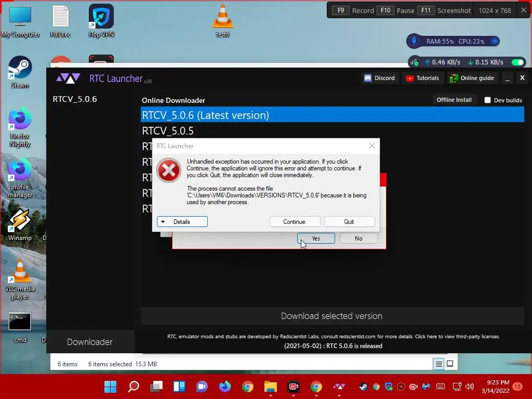532x399 pixels.
Task: Click Quit in the exception dialog
Action: click(349, 221)
